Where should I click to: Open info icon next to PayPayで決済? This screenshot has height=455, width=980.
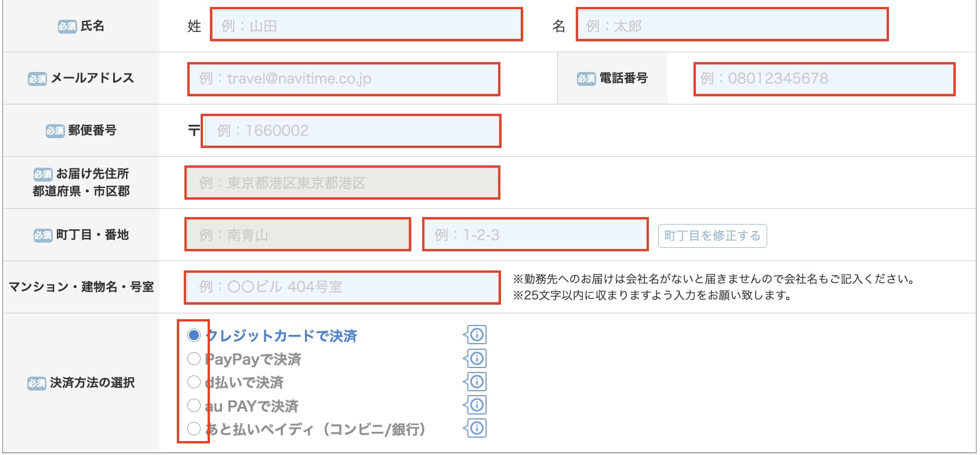pyautogui.click(x=476, y=359)
